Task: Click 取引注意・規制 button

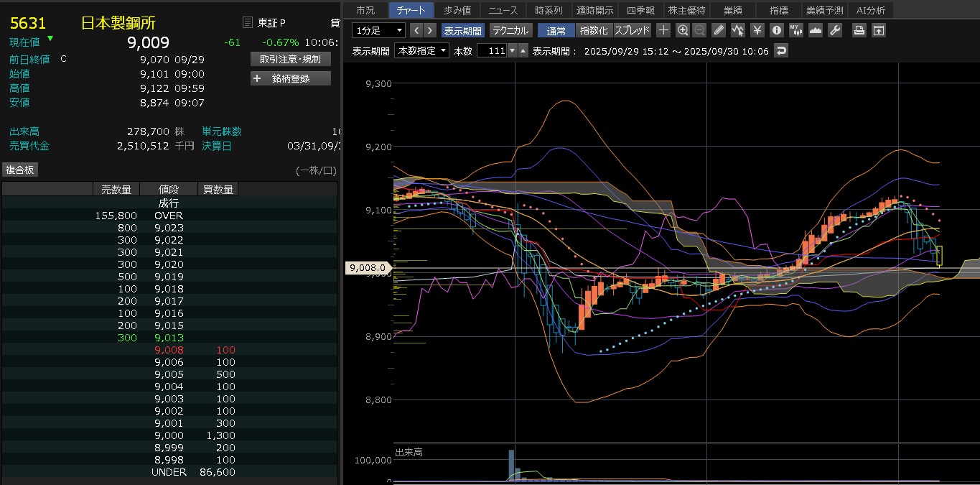Action: (x=290, y=59)
